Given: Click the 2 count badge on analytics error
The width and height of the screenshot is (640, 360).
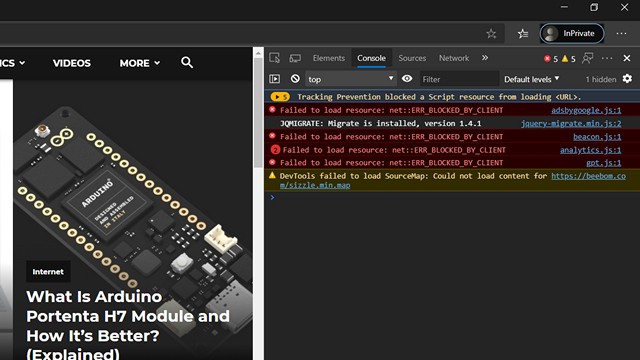Looking at the screenshot, I should click(275, 150).
